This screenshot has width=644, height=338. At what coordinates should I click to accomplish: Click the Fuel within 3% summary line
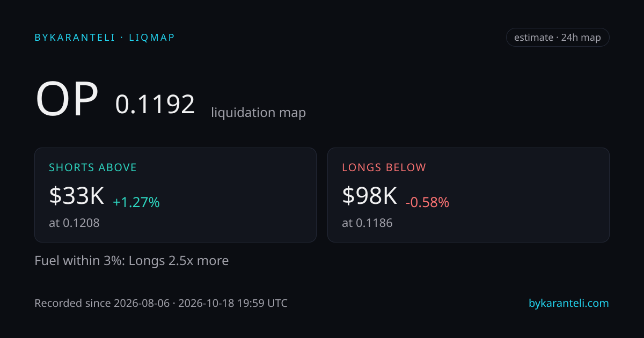(131, 261)
